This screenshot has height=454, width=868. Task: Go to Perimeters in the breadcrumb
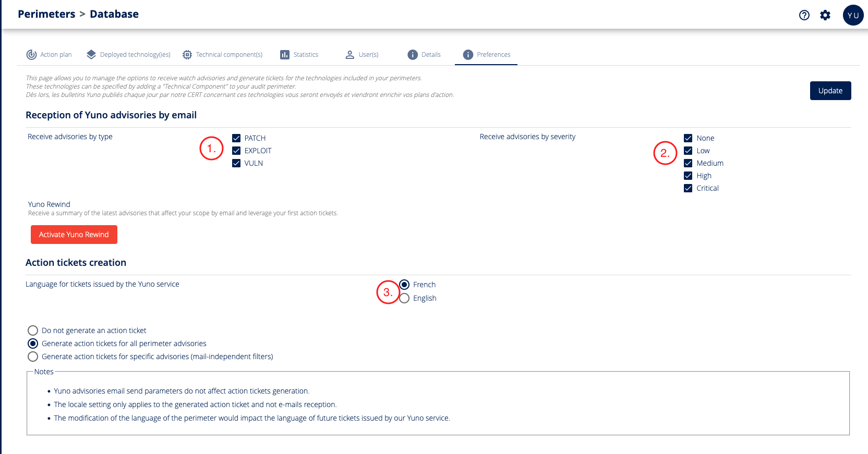click(x=46, y=14)
